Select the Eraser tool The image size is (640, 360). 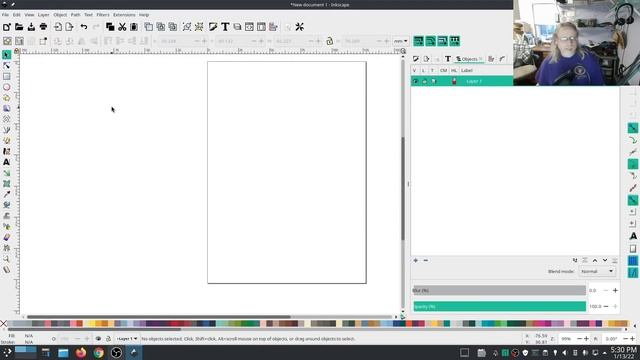(7, 237)
